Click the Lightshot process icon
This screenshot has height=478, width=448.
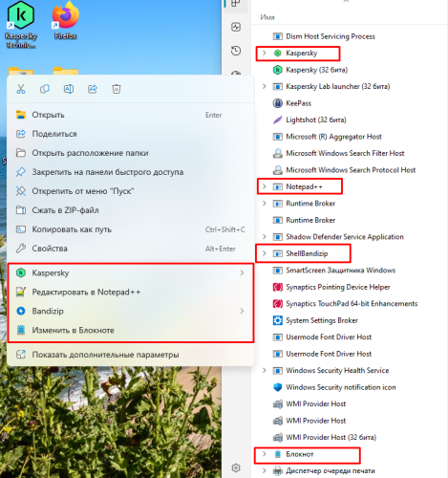coord(278,119)
